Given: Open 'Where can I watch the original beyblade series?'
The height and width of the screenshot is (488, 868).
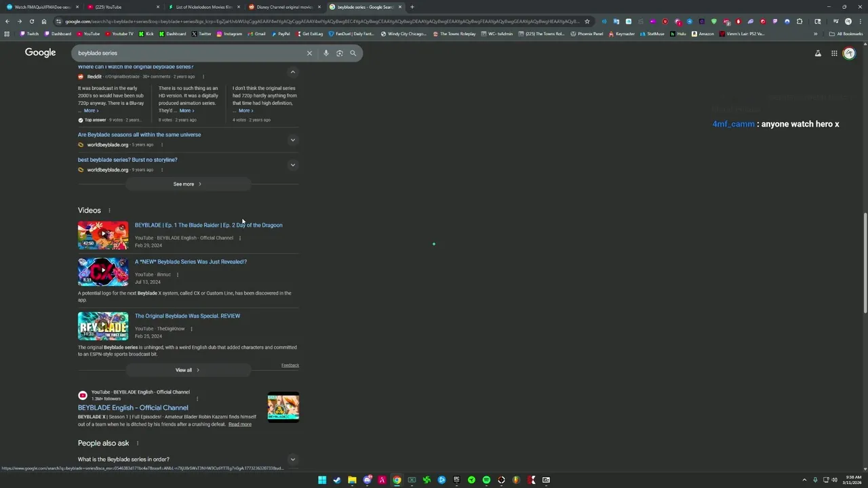Looking at the screenshot, I should pyautogui.click(x=136, y=66).
